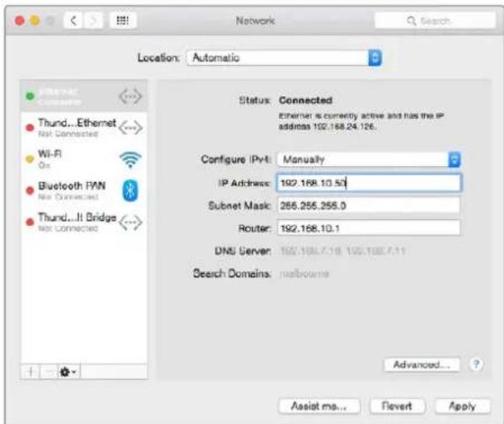The height and width of the screenshot is (424, 504).
Task: Remove selected service with minus button
Action: point(49,372)
